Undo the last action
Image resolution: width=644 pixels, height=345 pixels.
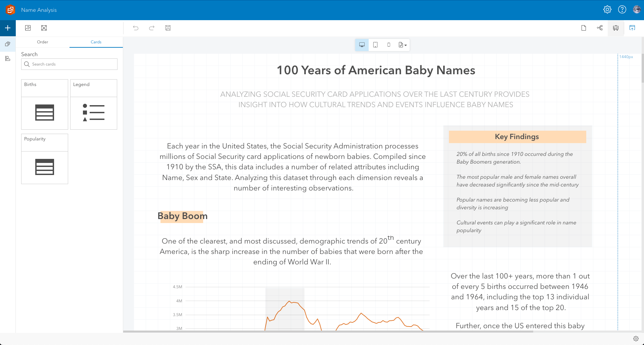136,28
